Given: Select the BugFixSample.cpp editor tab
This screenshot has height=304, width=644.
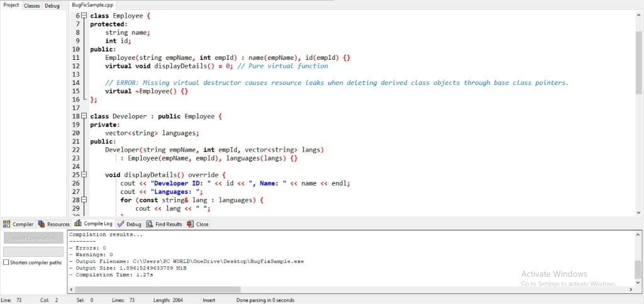Looking at the screenshot, I should click(x=92, y=5).
